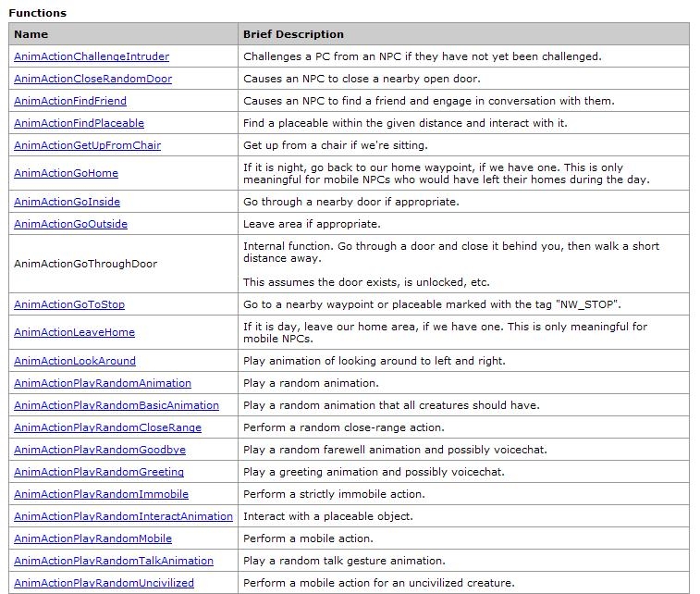Open AnimActionFindFriend documentation link
Image resolution: width=700 pixels, height=594 pixels.
coord(70,101)
